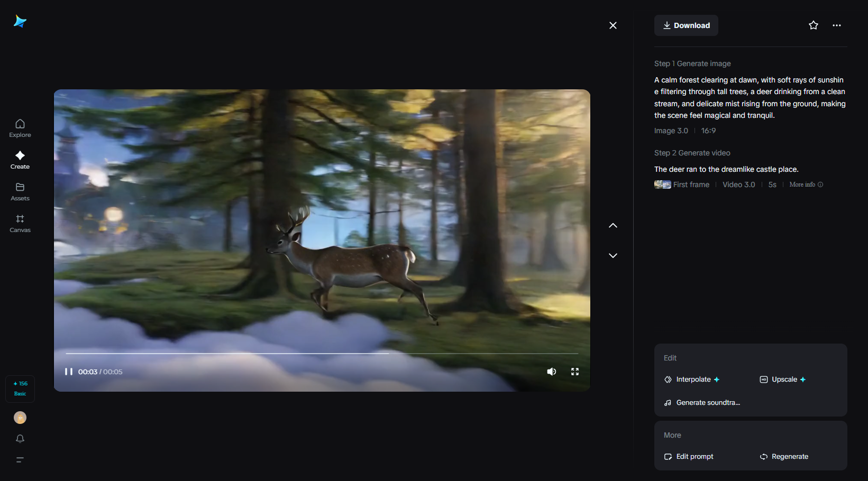Click the 'Step 1 Generate image' heading
This screenshot has width=868, height=481.
click(692, 63)
